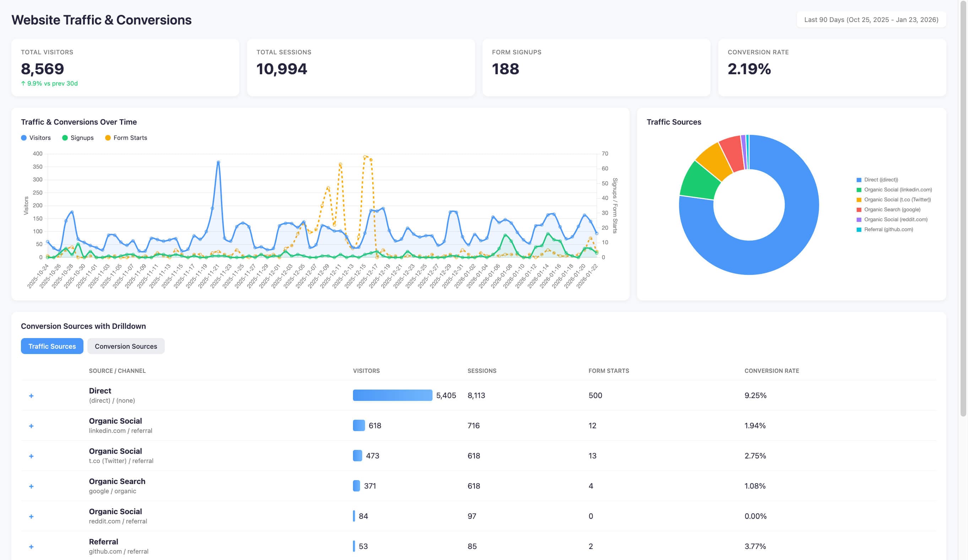
Task: Expand the t.co Twitter row
Action: click(31, 456)
